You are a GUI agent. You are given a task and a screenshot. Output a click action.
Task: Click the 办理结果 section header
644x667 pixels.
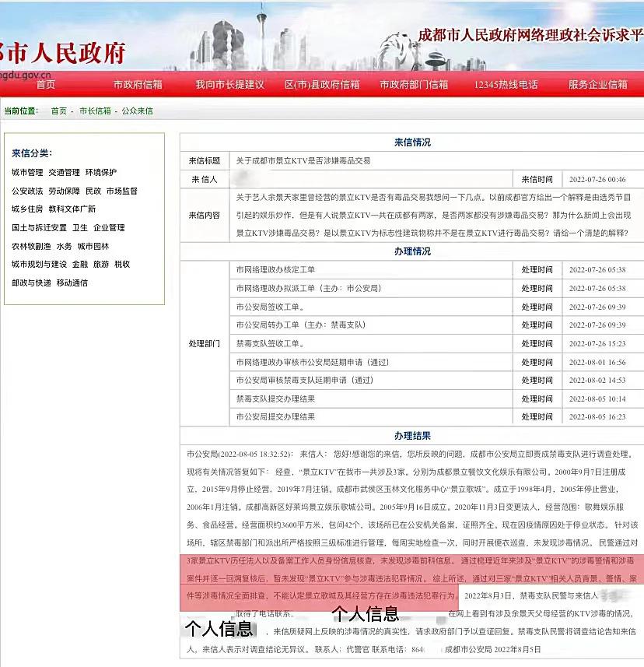[x=412, y=436]
